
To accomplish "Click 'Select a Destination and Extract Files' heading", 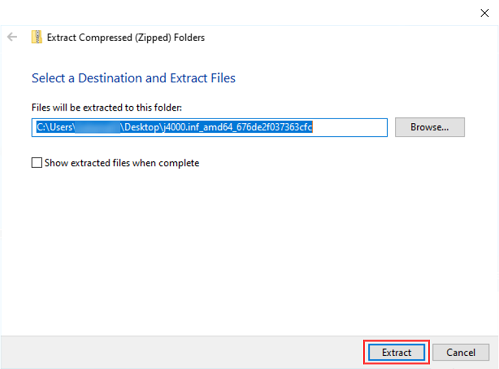I will pyautogui.click(x=133, y=78).
